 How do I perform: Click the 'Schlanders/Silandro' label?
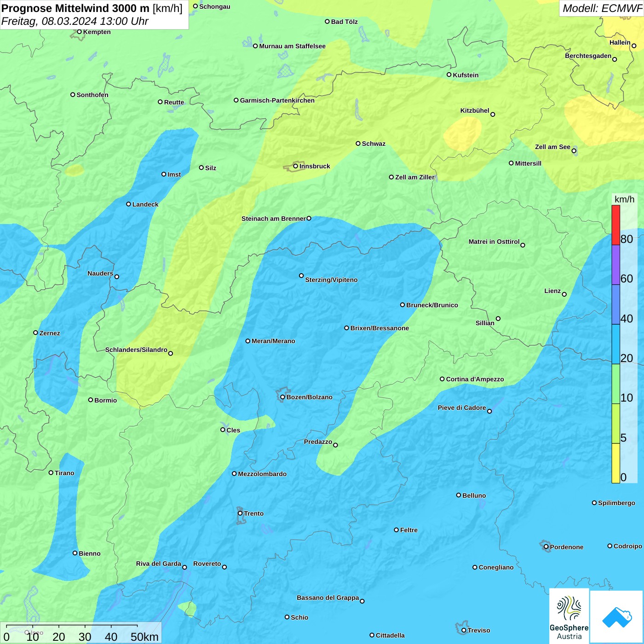coord(136,350)
